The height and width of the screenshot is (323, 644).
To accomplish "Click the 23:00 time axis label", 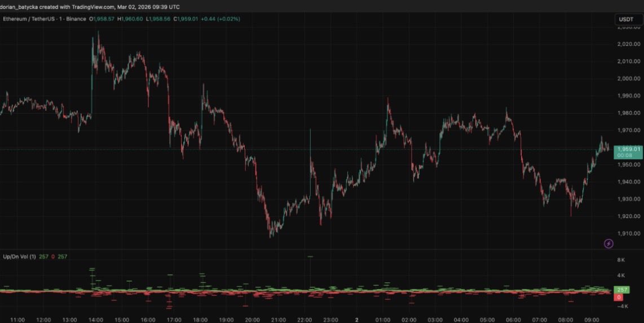I will [x=330, y=320].
